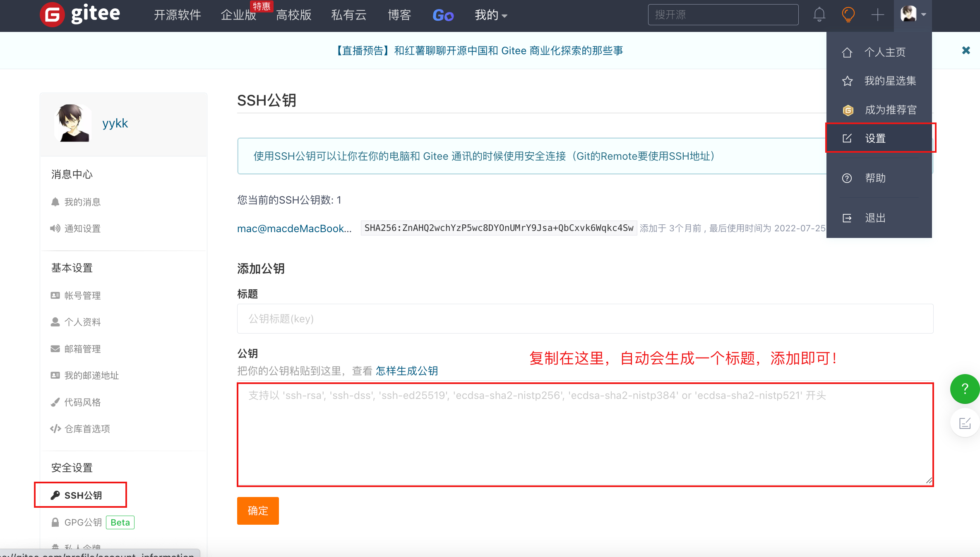Click the hexagon badge icon beside 成为推荐官
Image resolution: width=980 pixels, height=557 pixels.
tap(848, 110)
